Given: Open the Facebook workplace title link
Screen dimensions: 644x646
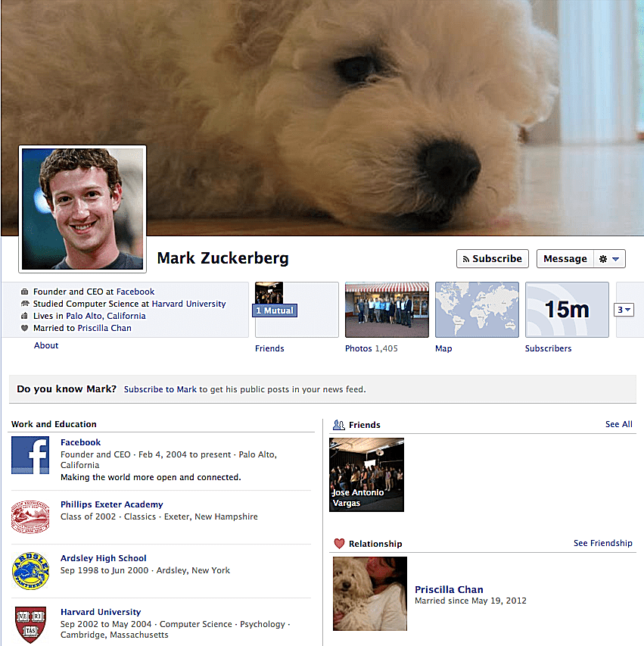Looking at the screenshot, I should click(81, 442).
